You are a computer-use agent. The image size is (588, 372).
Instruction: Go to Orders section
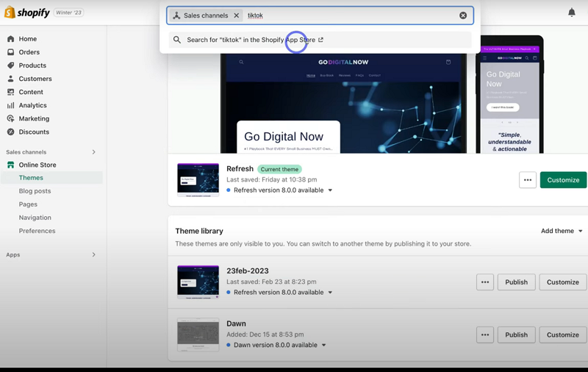[x=29, y=52]
